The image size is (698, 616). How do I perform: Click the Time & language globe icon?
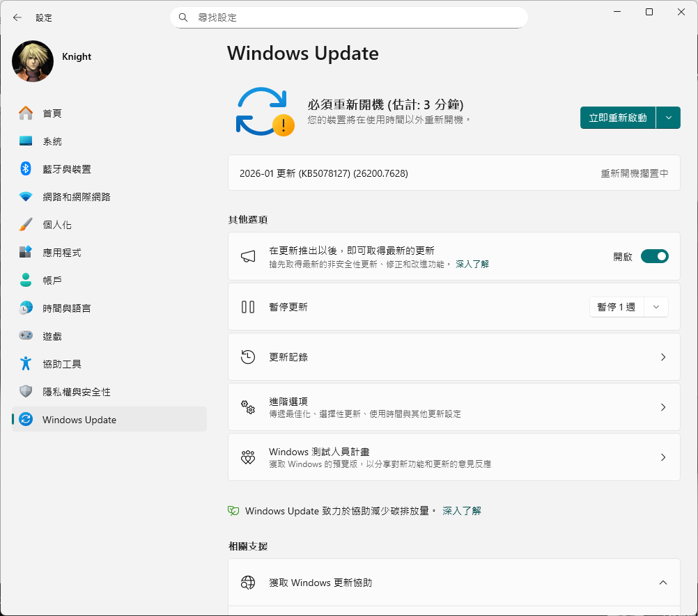[x=26, y=308]
